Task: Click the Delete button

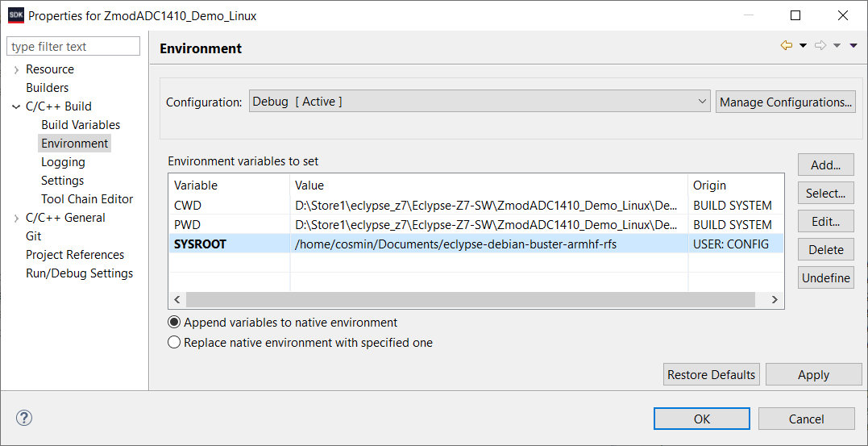Action: pos(825,250)
